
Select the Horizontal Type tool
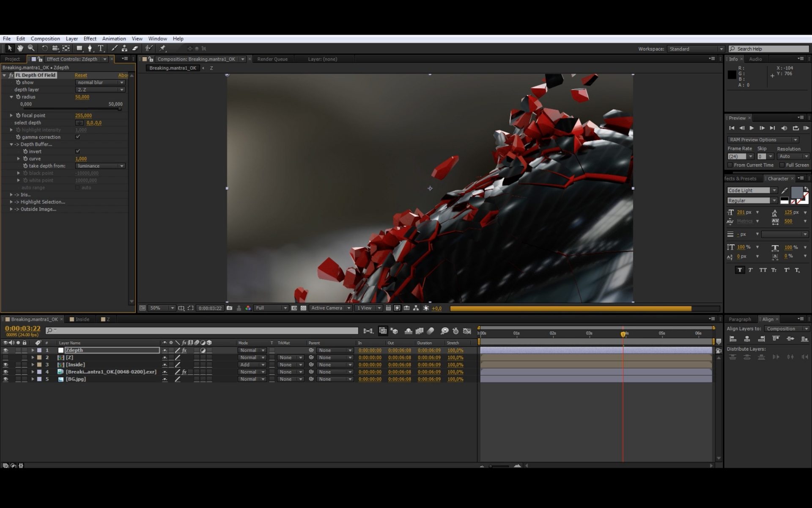click(x=101, y=48)
